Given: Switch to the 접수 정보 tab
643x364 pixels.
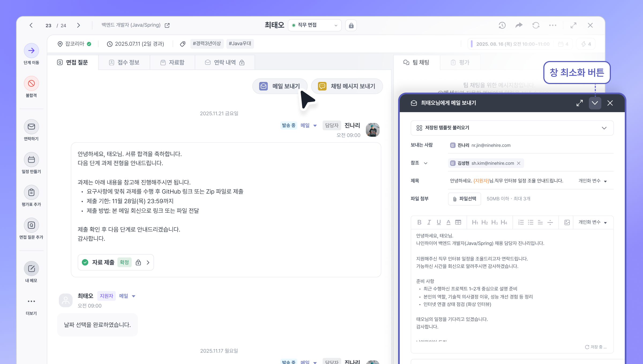Looking at the screenshot, I should tap(124, 62).
